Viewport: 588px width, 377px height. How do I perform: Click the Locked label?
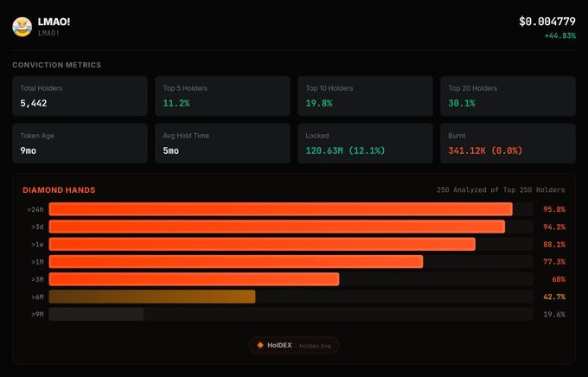[317, 136]
